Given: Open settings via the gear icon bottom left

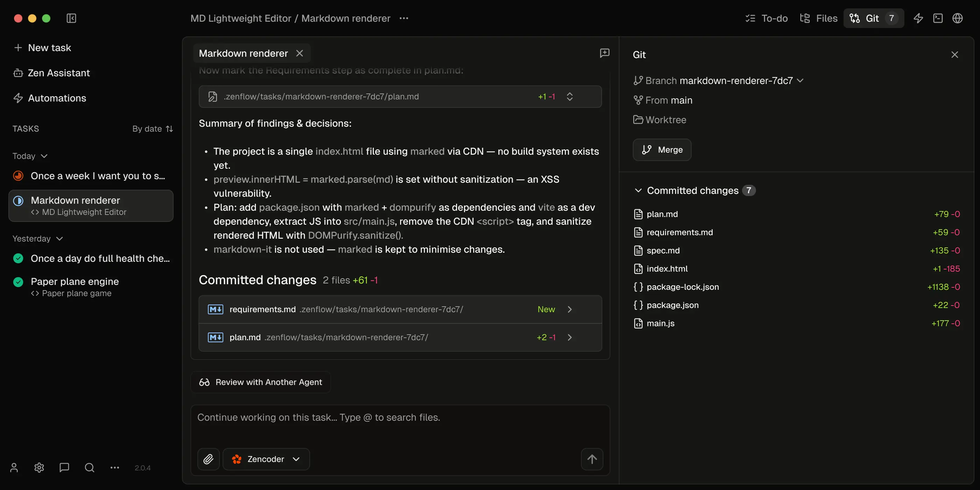Looking at the screenshot, I should (x=39, y=468).
